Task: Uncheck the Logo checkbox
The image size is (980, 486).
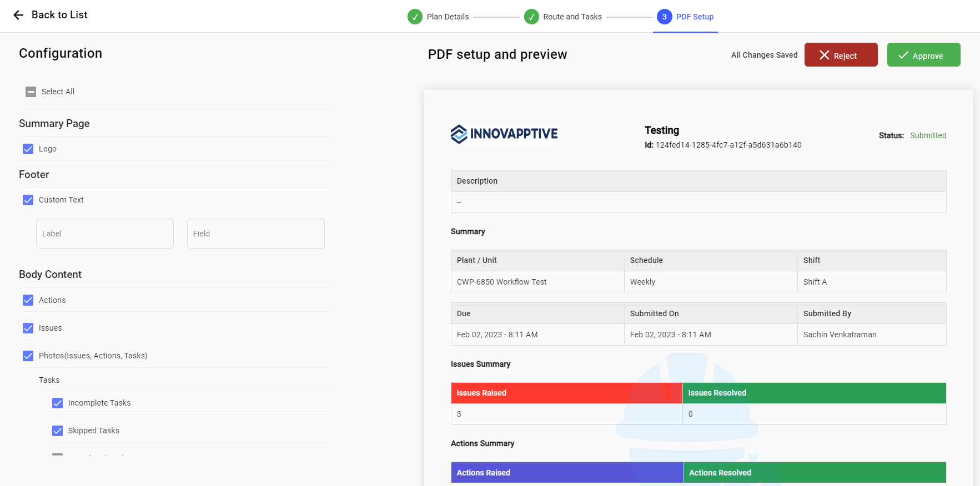Action: 28,149
